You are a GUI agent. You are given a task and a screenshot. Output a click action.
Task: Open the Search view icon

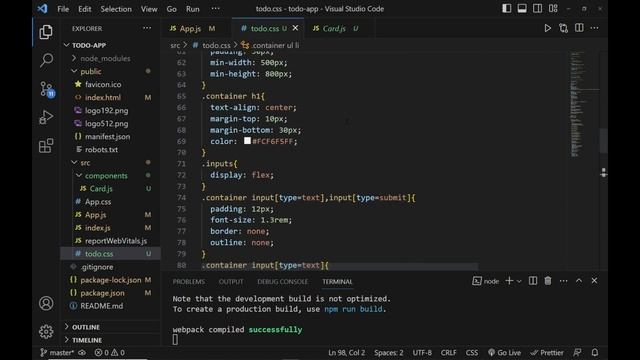pyautogui.click(x=46, y=60)
